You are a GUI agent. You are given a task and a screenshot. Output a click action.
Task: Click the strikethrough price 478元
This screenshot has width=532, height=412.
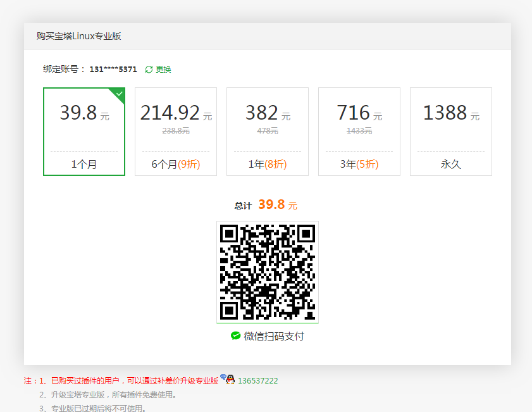[x=268, y=130]
